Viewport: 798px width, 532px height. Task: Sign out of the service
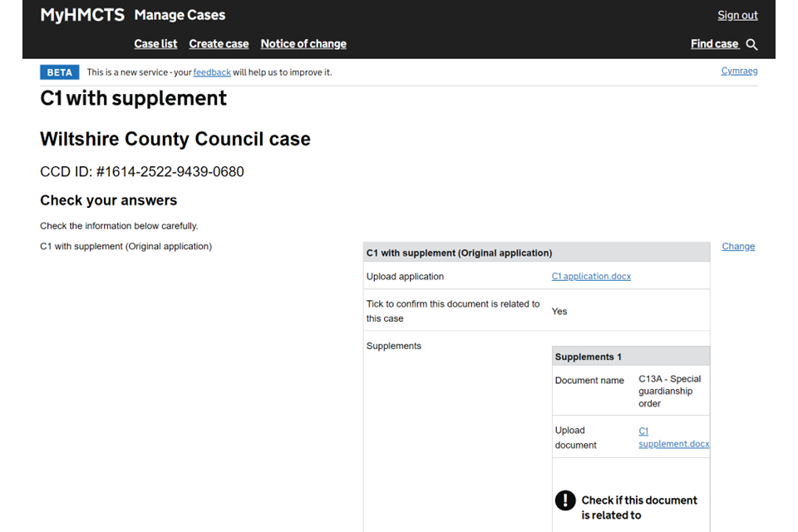coord(737,15)
